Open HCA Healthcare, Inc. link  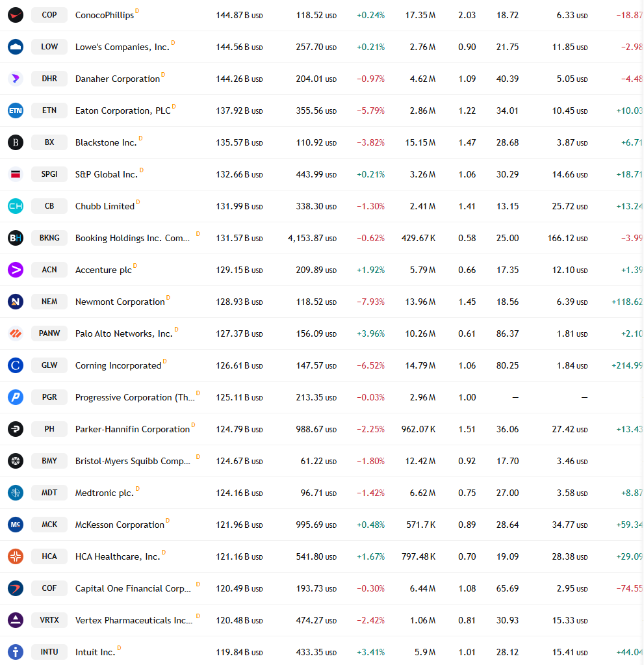pyautogui.click(x=118, y=556)
